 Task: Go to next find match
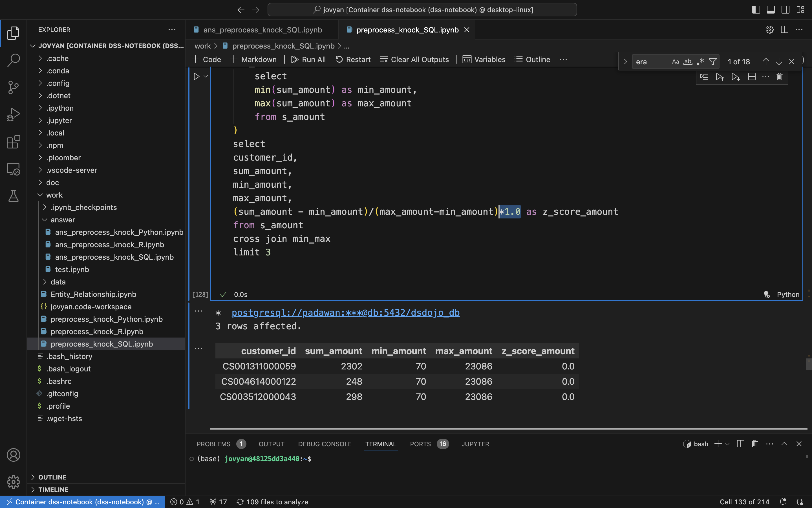(779, 62)
